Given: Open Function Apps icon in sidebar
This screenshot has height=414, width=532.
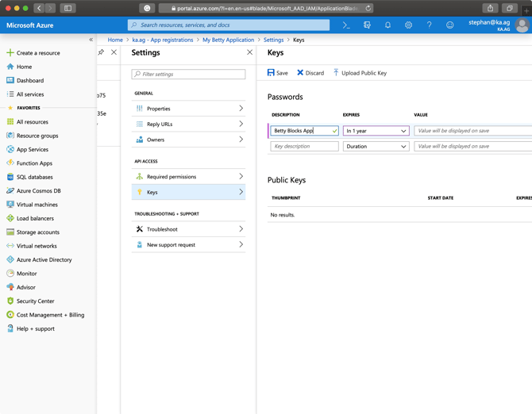Looking at the screenshot, I should point(10,163).
